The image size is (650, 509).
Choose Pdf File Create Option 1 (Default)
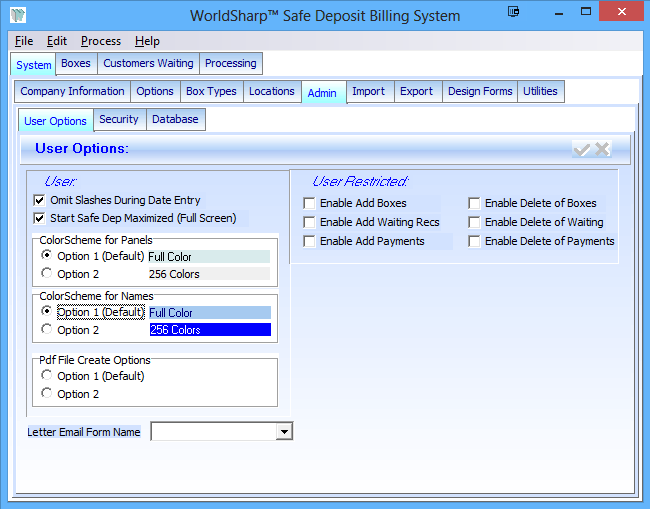point(47,376)
